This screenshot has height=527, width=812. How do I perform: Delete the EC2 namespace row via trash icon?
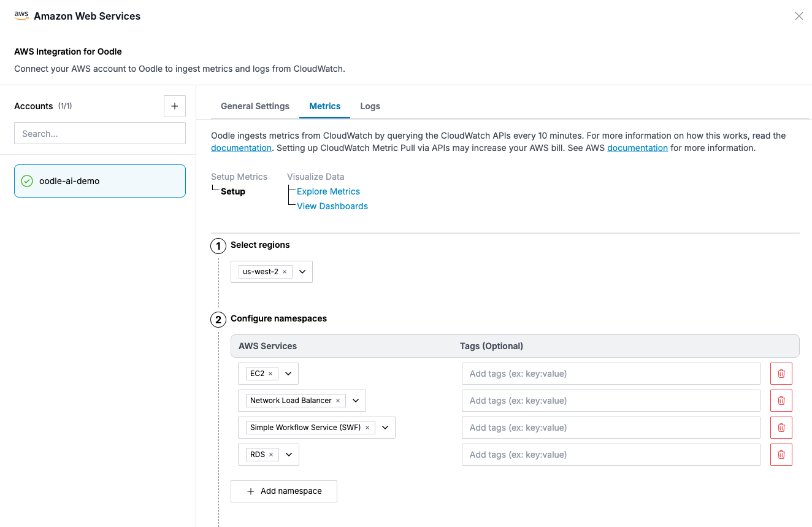[781, 373]
